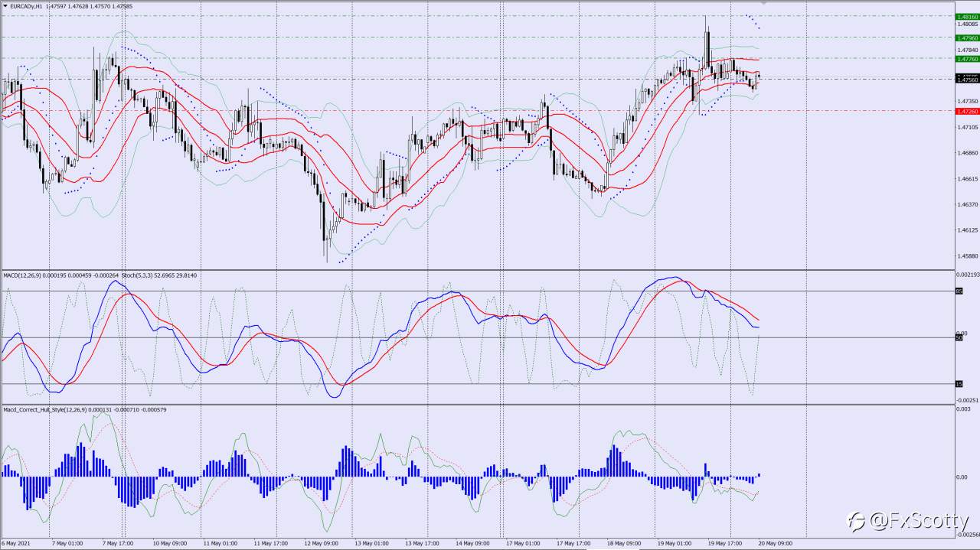The height and width of the screenshot is (550, 980).
Task: Select the red 1.47260 price level label
Action: (967, 111)
